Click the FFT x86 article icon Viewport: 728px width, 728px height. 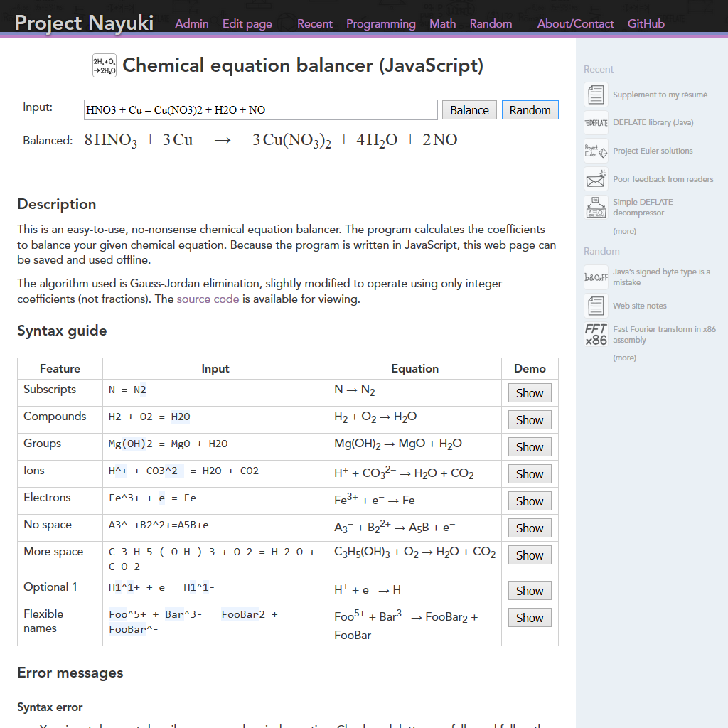596,334
